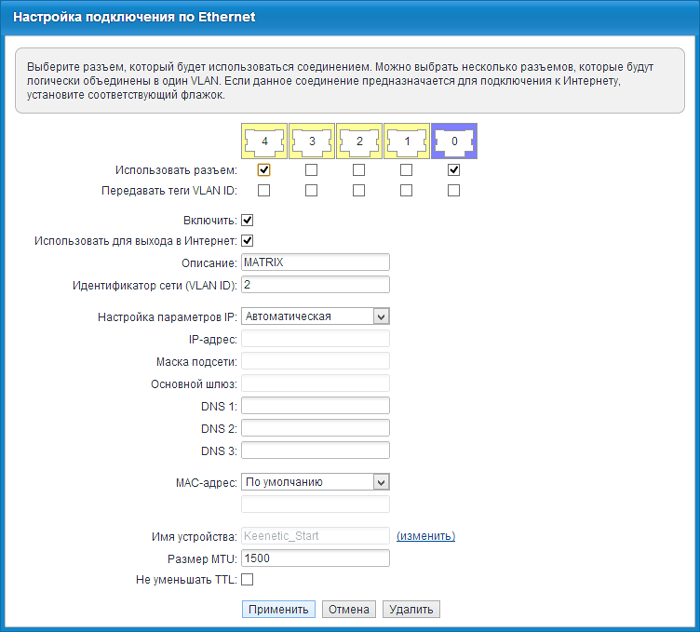Click the 'Применить' button
Viewport: 700px width, 632px height.
click(279, 609)
